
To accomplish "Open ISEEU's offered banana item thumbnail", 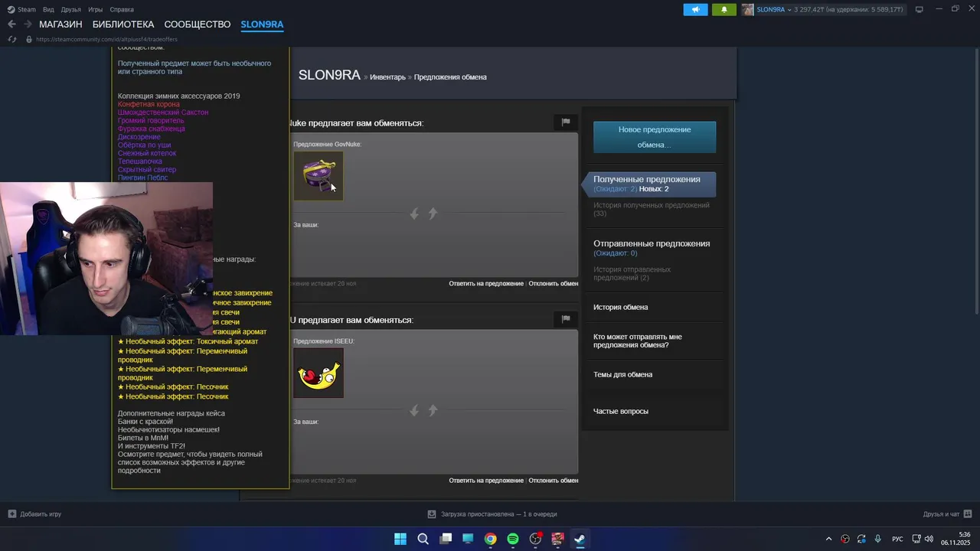I will 318,373.
